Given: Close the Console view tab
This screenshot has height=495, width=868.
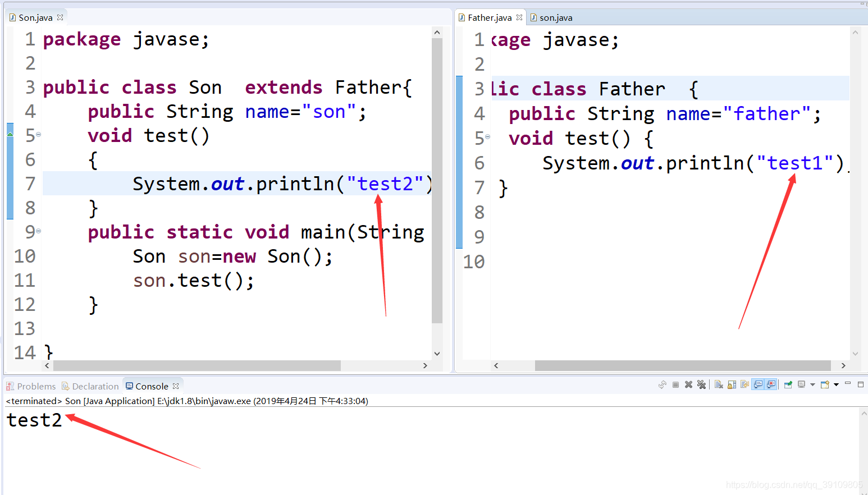Looking at the screenshot, I should pos(176,386).
